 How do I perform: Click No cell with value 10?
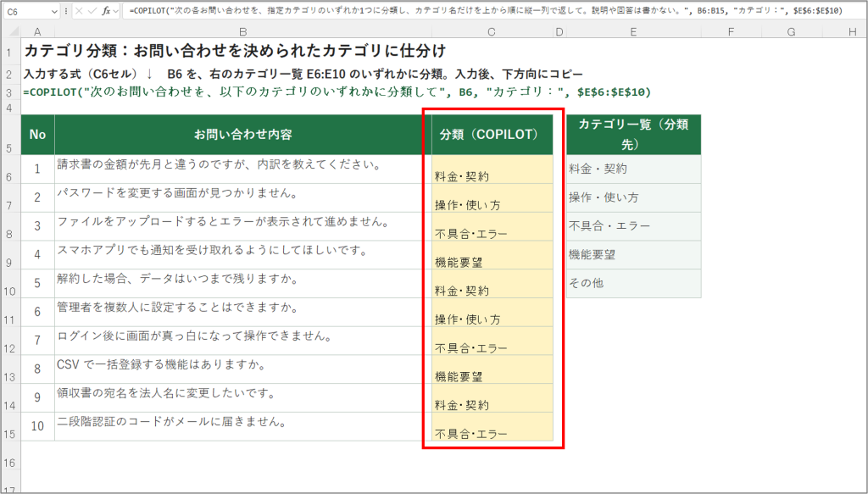pyautogui.click(x=37, y=426)
